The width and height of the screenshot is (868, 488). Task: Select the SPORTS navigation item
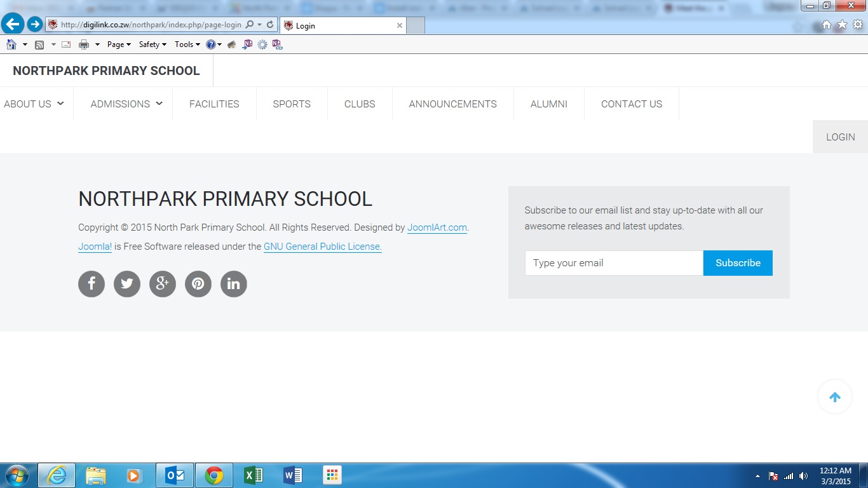pos(292,104)
